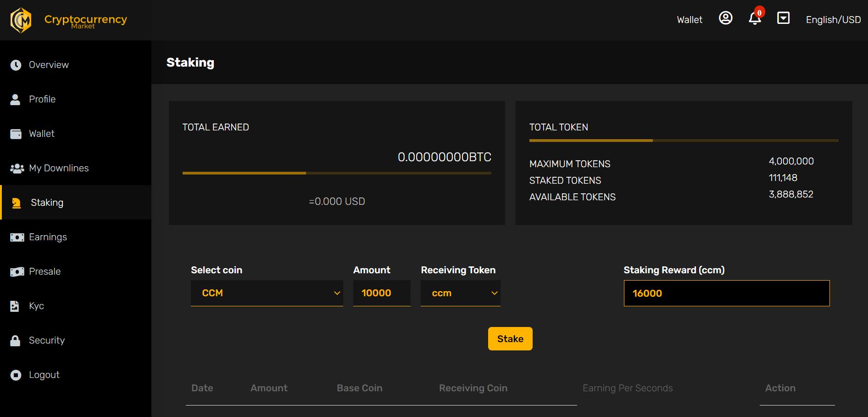Click the Kyc document icon in sidebar
The height and width of the screenshot is (417, 868).
point(15,306)
